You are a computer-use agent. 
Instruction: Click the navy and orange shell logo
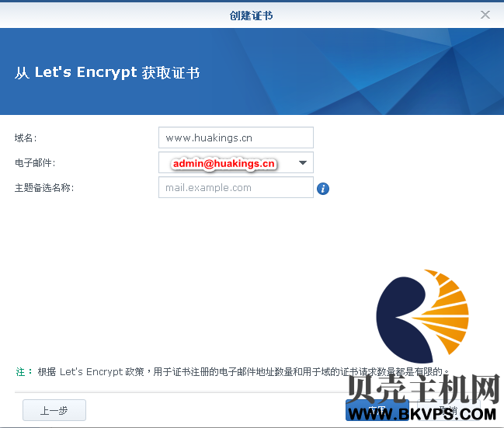click(x=422, y=316)
